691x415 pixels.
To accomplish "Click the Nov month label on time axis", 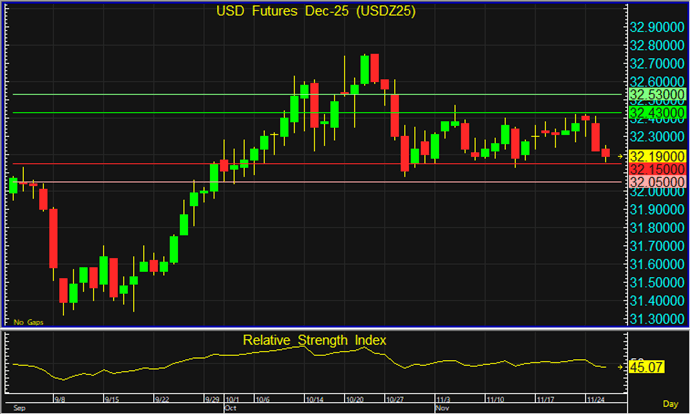I will click(x=441, y=408).
